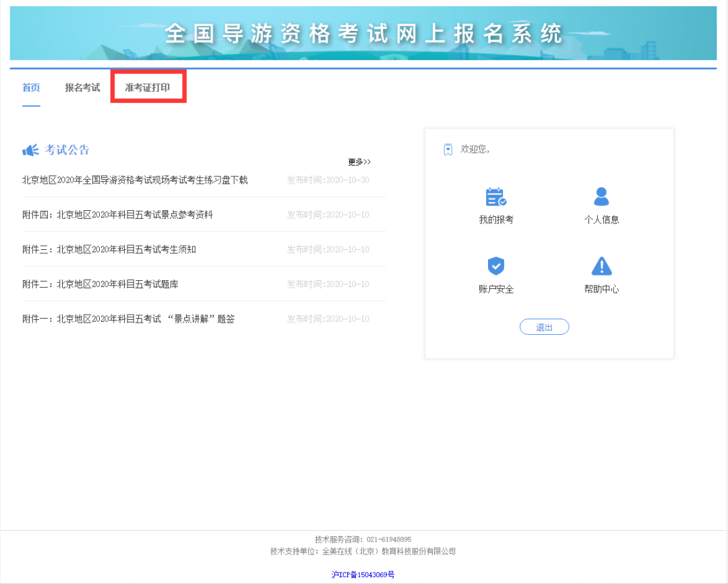This screenshot has width=728, height=584.
Task: Expand announcements via 更多>> link
Action: pyautogui.click(x=359, y=162)
